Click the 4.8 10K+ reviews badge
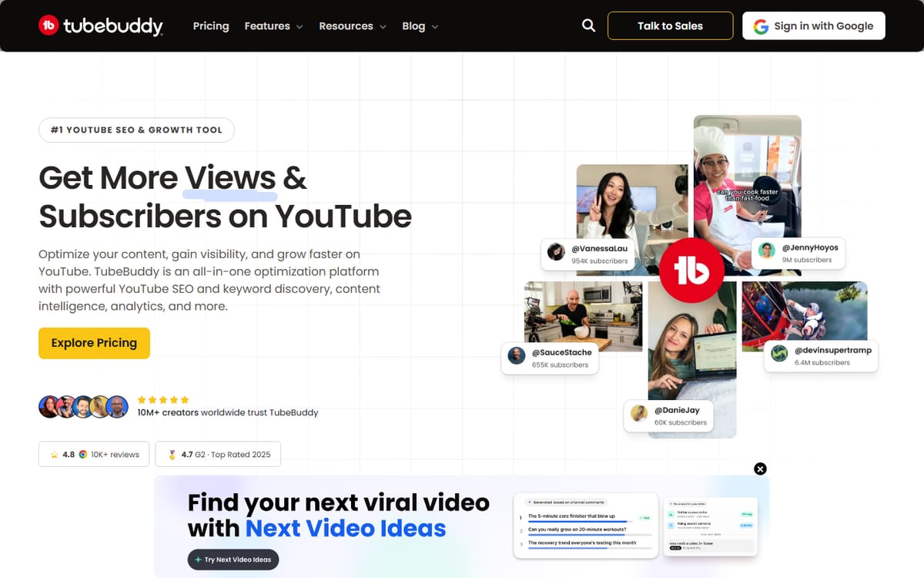The width and height of the screenshot is (924, 578). point(94,455)
